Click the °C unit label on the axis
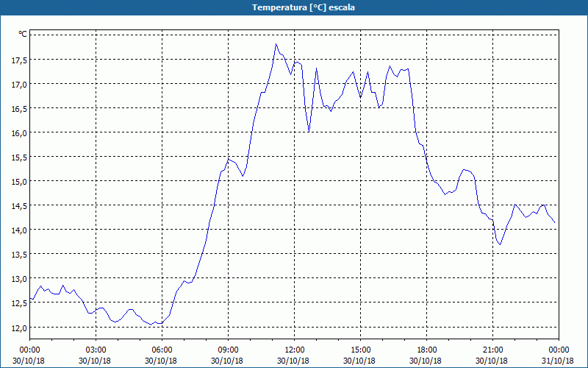The image size is (588, 368). (23, 34)
